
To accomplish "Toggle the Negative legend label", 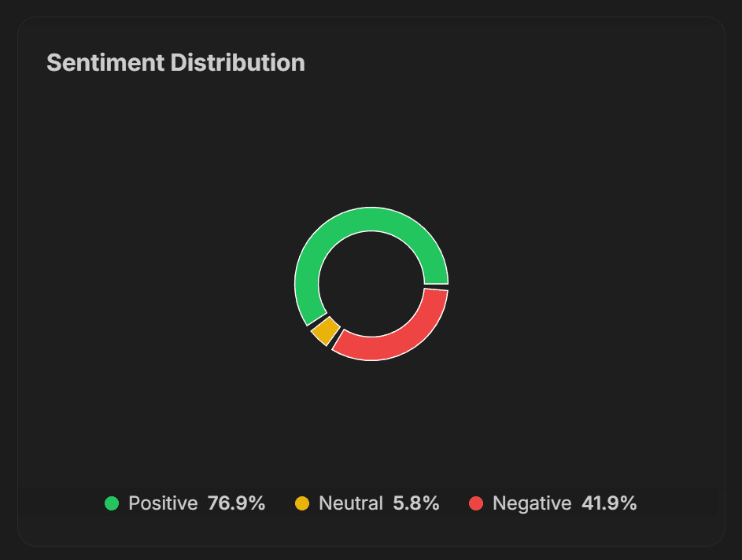I will (x=532, y=503).
